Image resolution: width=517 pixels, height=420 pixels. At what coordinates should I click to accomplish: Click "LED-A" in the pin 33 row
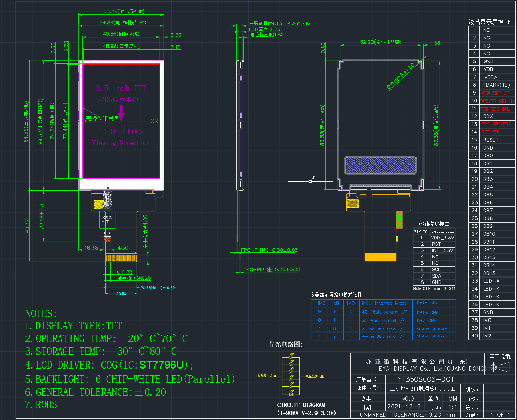click(491, 281)
